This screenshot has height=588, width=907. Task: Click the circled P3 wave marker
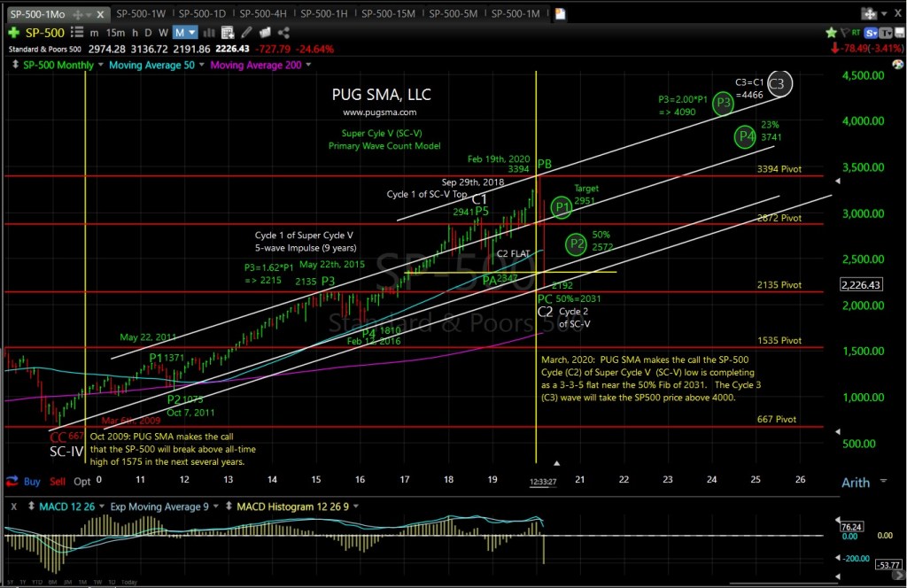coord(723,103)
